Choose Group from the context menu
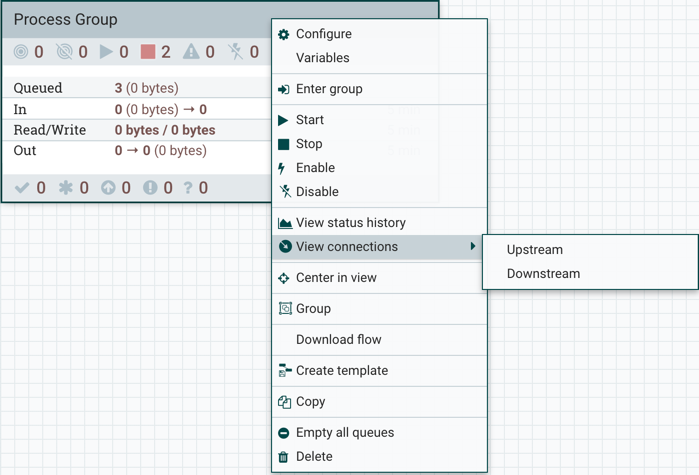This screenshot has height=475, width=699. coord(313,309)
